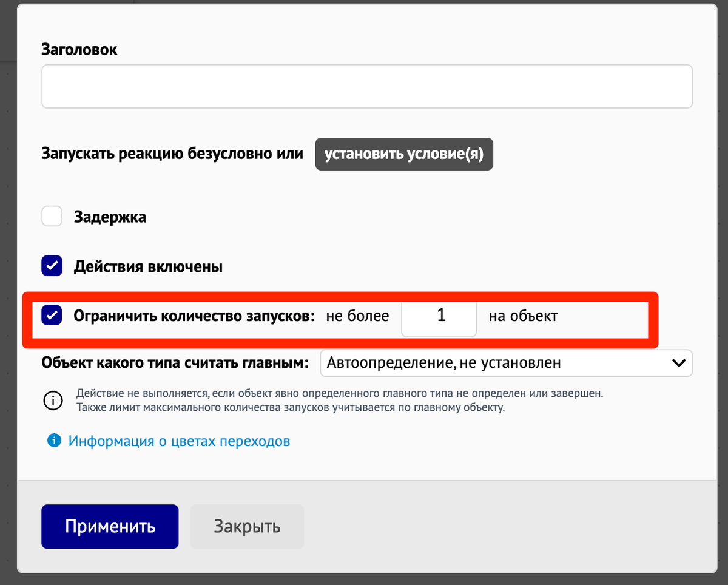Focus the Заголовок text field
The width and height of the screenshot is (728, 585).
pos(366,87)
